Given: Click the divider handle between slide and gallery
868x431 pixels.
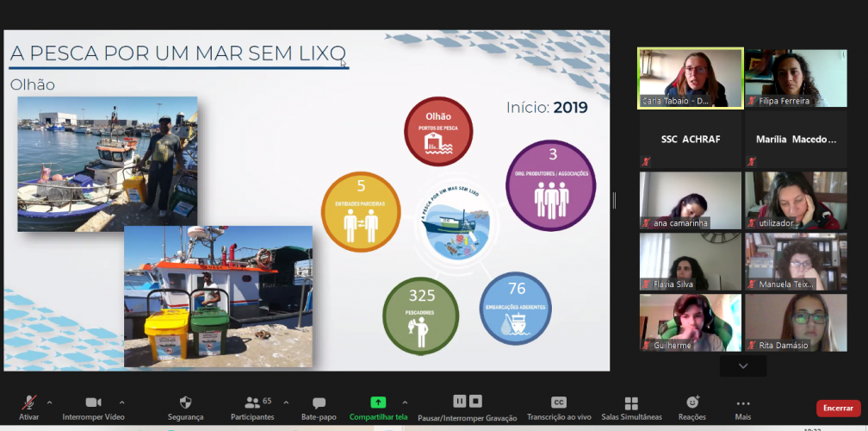Looking at the screenshot, I should [614, 201].
